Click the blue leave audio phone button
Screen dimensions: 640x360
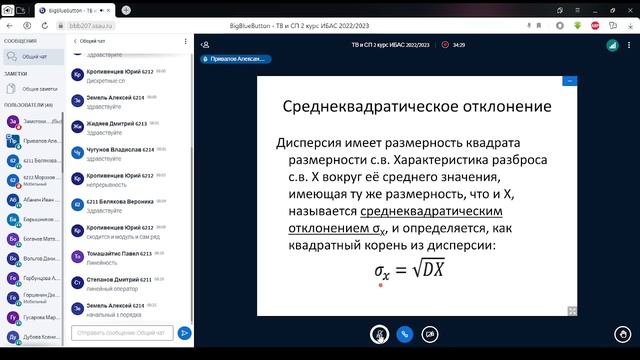tap(404, 334)
